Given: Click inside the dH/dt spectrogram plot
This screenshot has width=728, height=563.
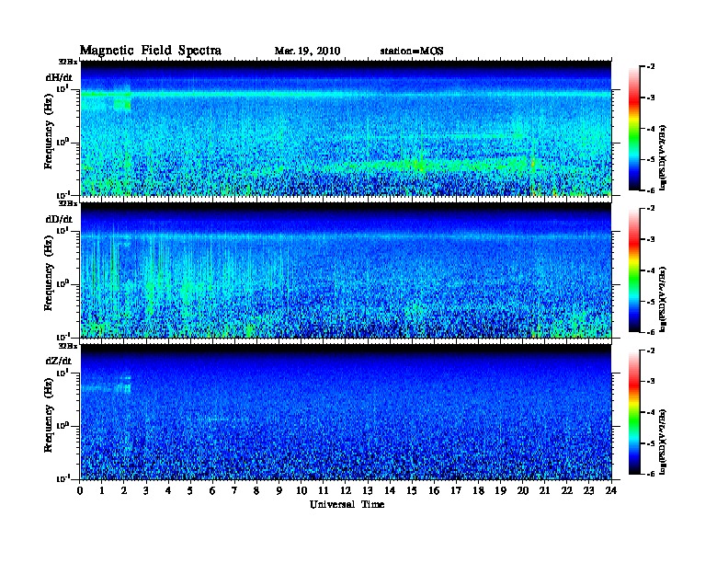Looking at the screenshot, I should [346, 128].
